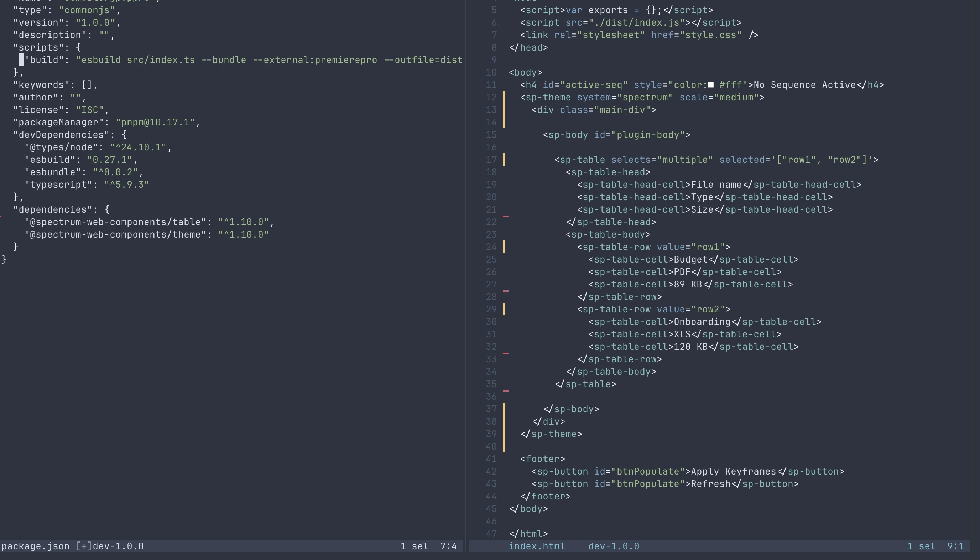Click the 9:1 cursor position in right pane
Screen dimensions: 980x560
pyautogui.click(x=955, y=546)
